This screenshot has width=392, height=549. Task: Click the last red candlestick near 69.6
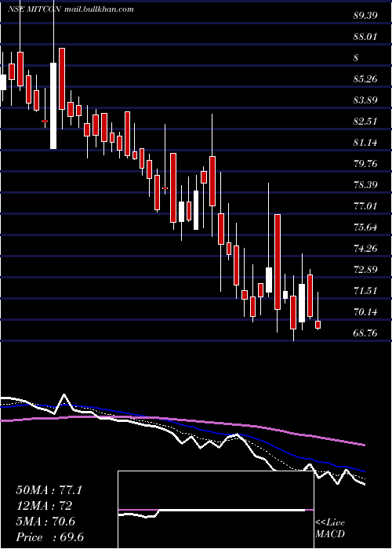318,325
